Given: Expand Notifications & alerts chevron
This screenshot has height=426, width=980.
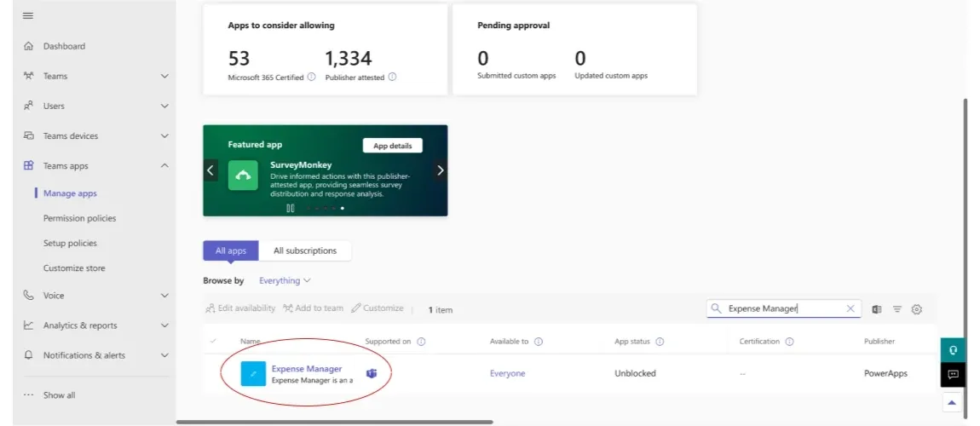Looking at the screenshot, I should (x=165, y=354).
